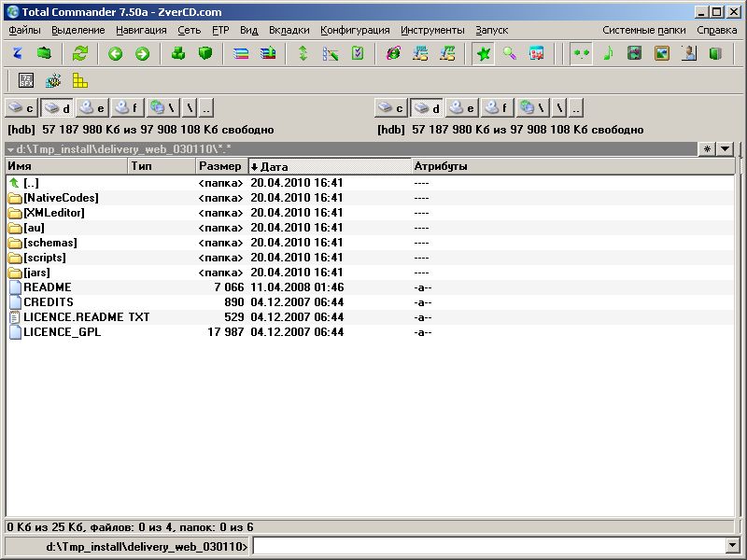
Task: Click the asterisk directory hotlist button
Action: click(707, 149)
